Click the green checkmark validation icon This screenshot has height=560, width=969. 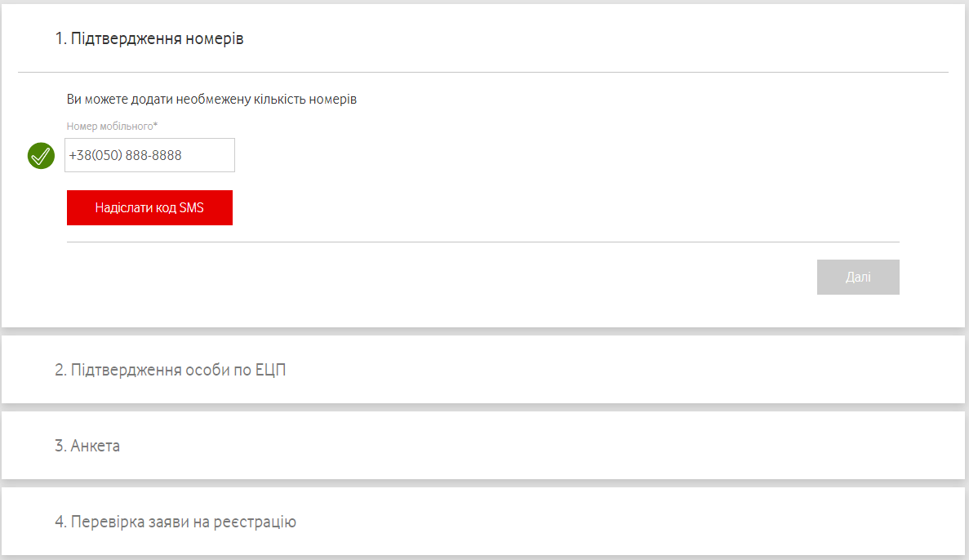(x=41, y=155)
